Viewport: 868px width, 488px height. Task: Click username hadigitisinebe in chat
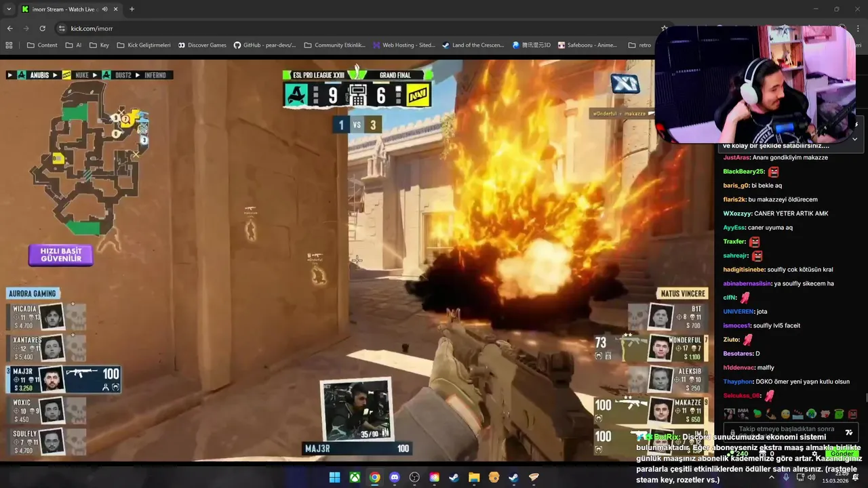pos(744,270)
